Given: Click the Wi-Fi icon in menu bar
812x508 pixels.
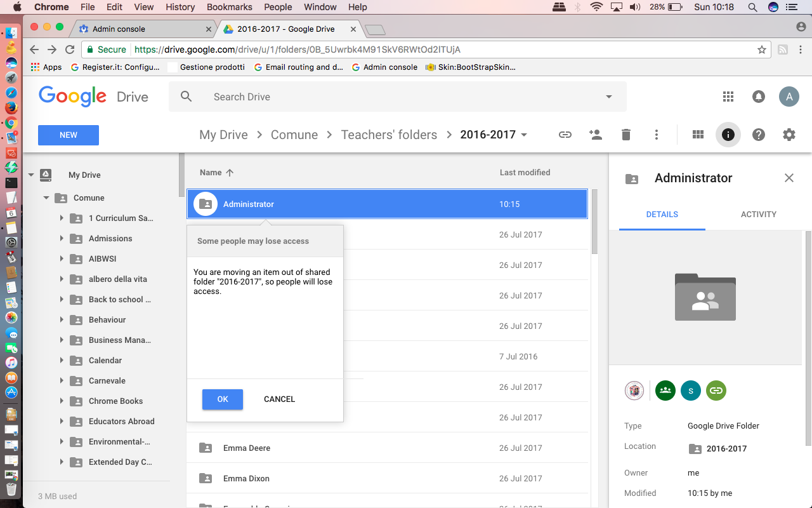Looking at the screenshot, I should pyautogui.click(x=596, y=7).
